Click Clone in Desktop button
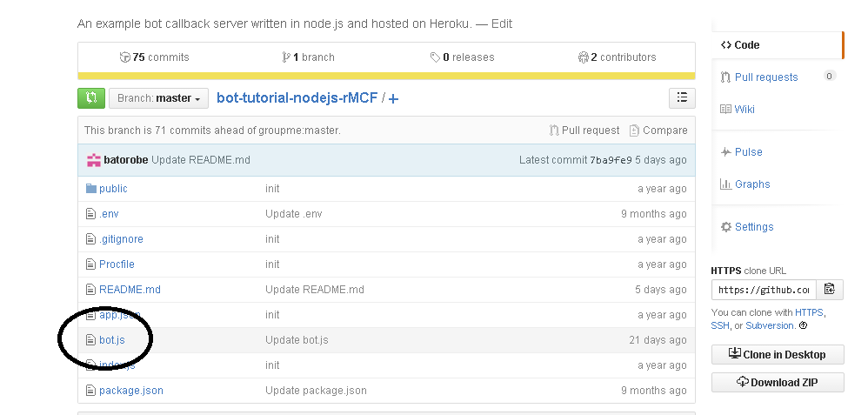Screen dimensions: 868x415 [x=777, y=354]
